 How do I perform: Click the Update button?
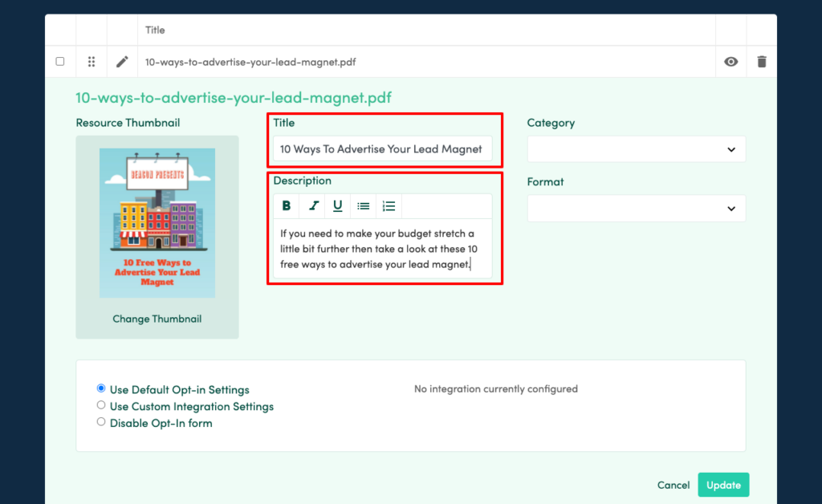click(723, 485)
